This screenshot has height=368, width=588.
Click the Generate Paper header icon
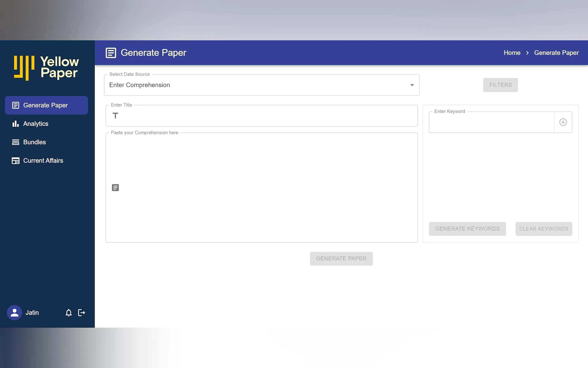111,53
